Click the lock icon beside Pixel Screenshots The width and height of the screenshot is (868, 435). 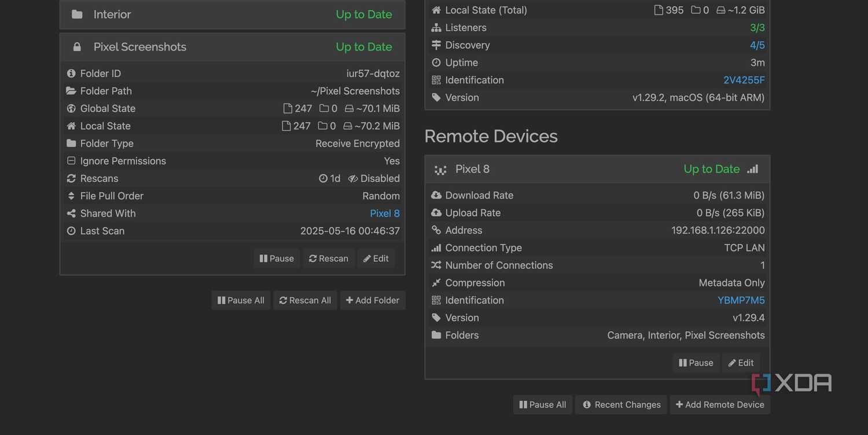coord(77,47)
